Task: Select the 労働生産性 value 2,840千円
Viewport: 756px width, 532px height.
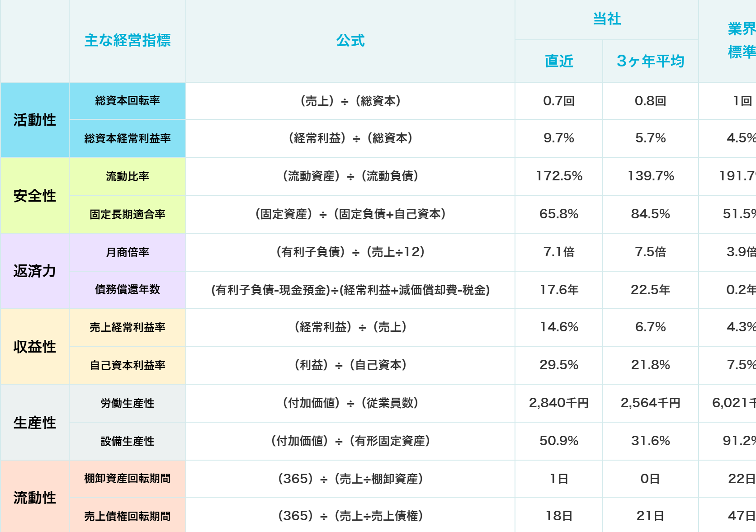Action: 559,404
